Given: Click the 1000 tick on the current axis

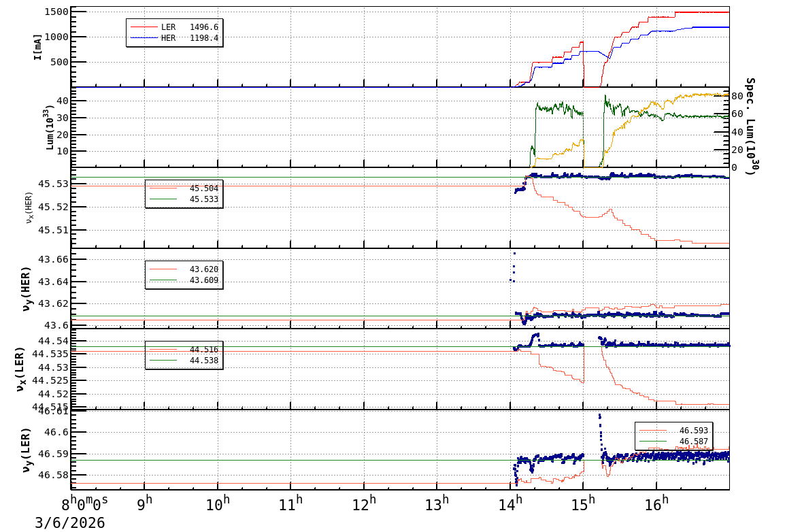Looking at the screenshot, I should 56,37.
